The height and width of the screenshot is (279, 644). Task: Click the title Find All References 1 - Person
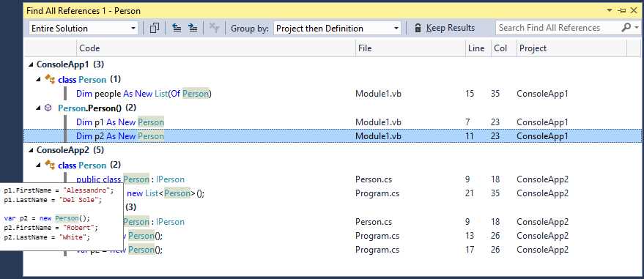point(84,11)
